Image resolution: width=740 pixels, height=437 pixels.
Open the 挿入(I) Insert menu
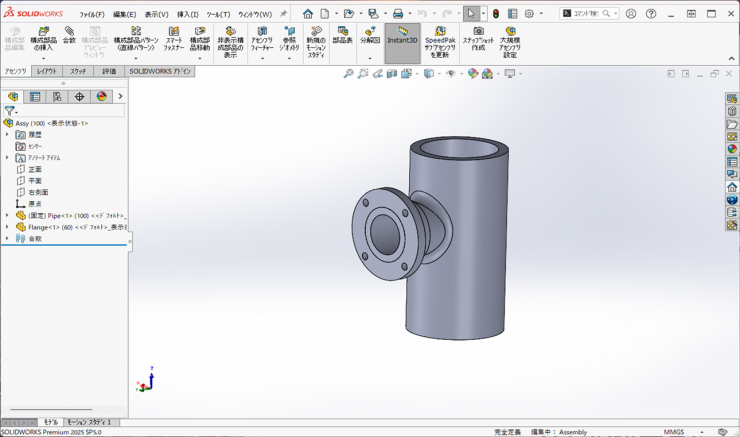tap(187, 15)
